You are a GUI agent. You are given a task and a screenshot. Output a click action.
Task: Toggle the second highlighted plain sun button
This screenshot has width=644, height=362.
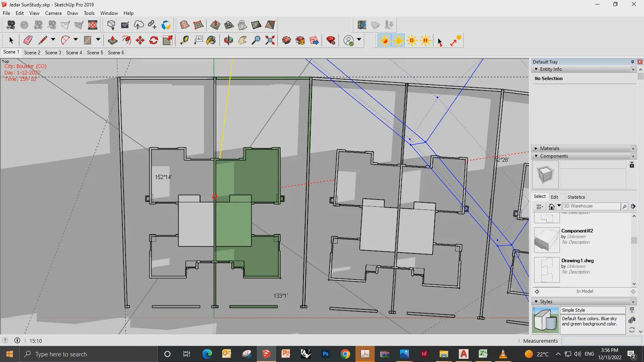pyautogui.click(x=398, y=41)
